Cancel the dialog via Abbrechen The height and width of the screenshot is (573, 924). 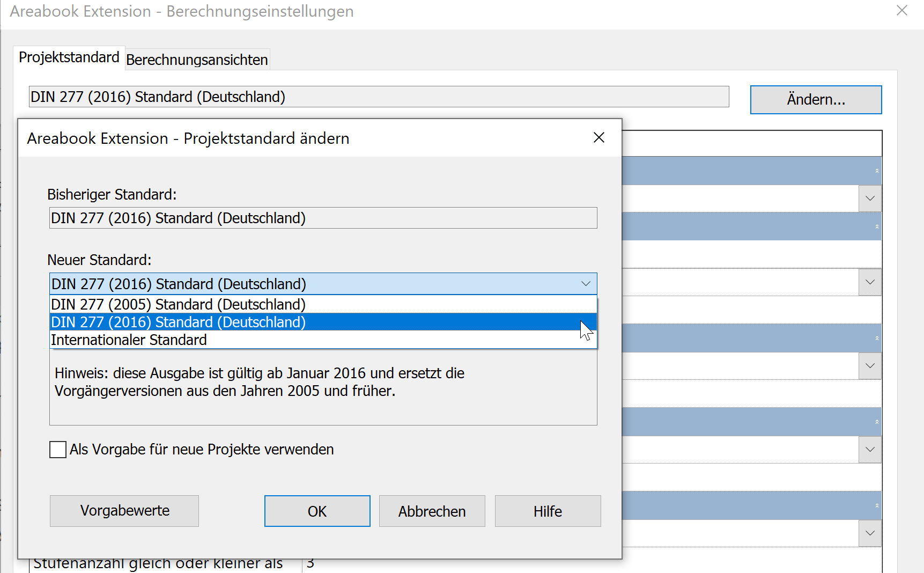[x=432, y=511]
